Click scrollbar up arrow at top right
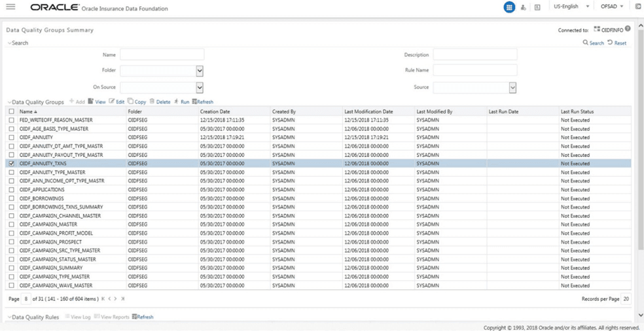This screenshot has width=644, height=331. pos(640,26)
